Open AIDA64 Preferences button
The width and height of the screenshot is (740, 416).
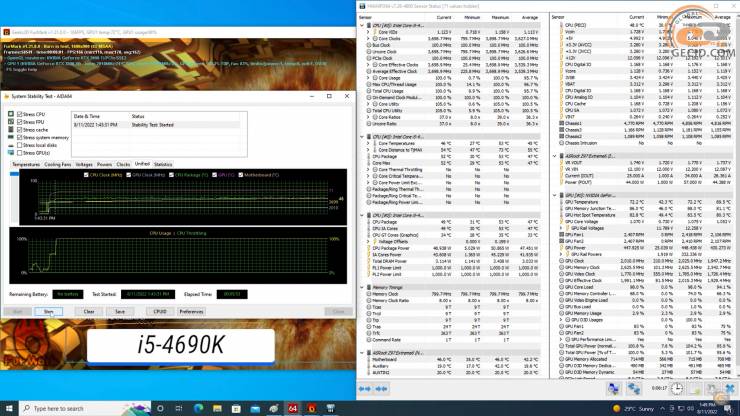pos(191,312)
